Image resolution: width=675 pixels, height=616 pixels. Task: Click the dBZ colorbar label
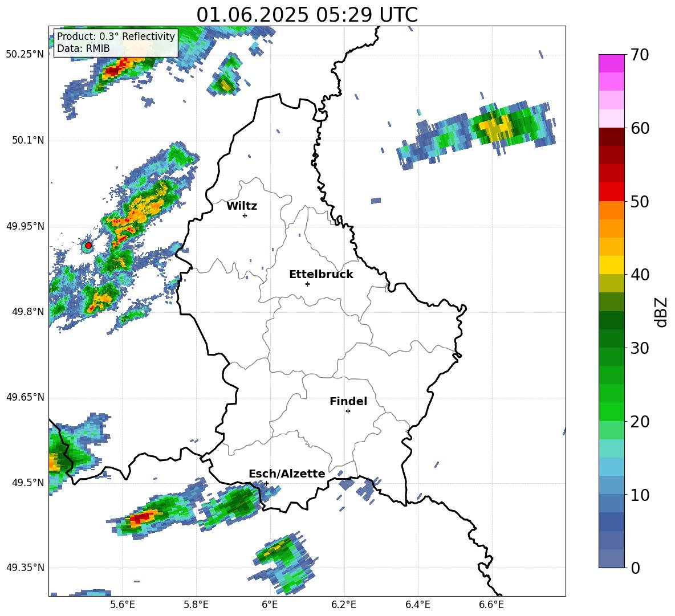(x=660, y=312)
